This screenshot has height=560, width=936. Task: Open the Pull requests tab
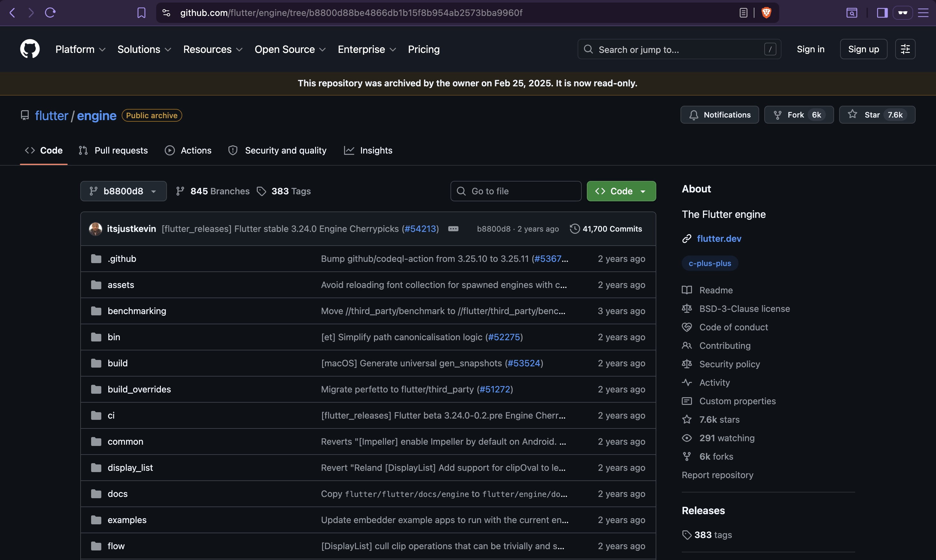(x=113, y=151)
